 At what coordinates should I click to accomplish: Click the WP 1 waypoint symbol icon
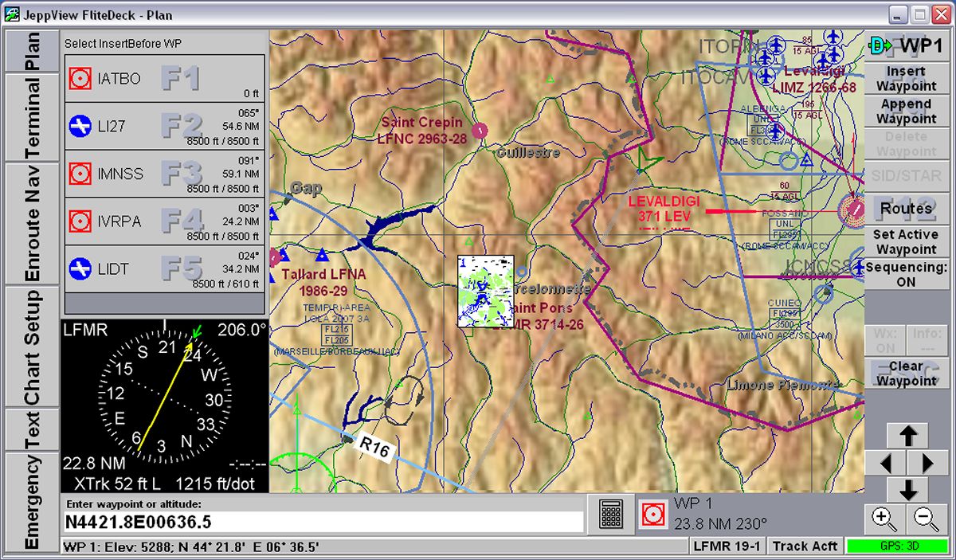click(x=652, y=515)
